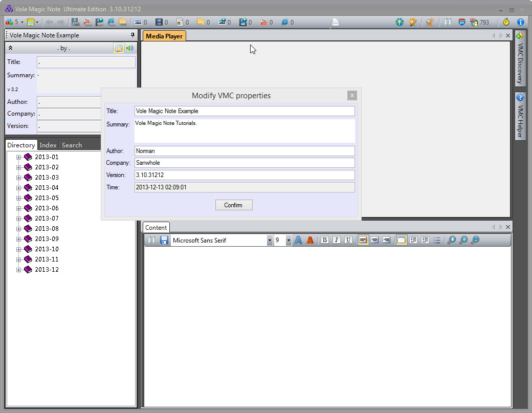
Task: Click the lightbulb tips icon
Action: pos(400,22)
